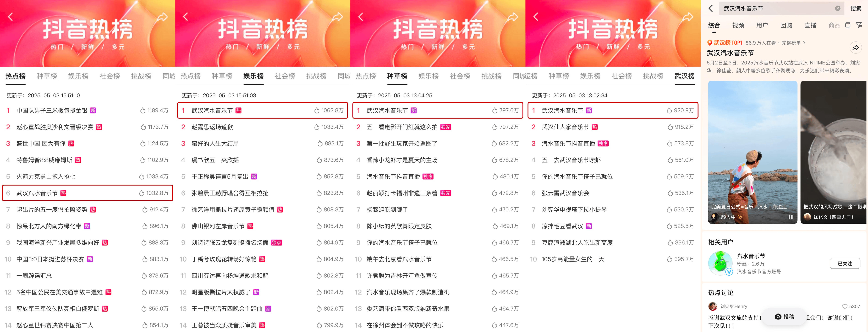Tap the 独家 badge beside 汽水音乐节抖音直播 in 武汉榜
Image resolution: width=868 pixels, height=332 pixels.
(x=603, y=144)
